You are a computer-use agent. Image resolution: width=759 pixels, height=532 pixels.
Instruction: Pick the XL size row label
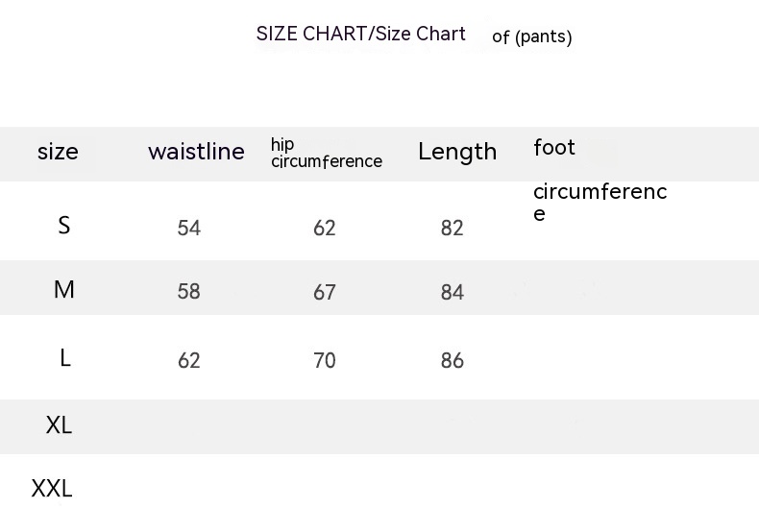(59, 425)
